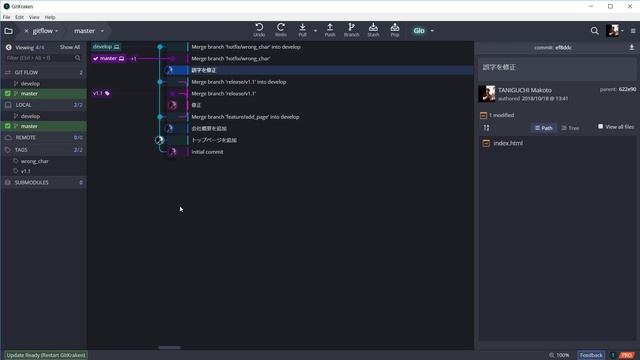Click the index.html modified file icon
Screen dimensions: 640x360
[x=486, y=143]
